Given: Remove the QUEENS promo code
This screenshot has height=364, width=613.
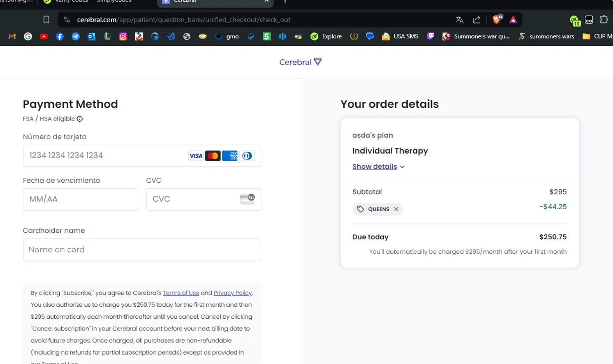Looking at the screenshot, I should 396,209.
